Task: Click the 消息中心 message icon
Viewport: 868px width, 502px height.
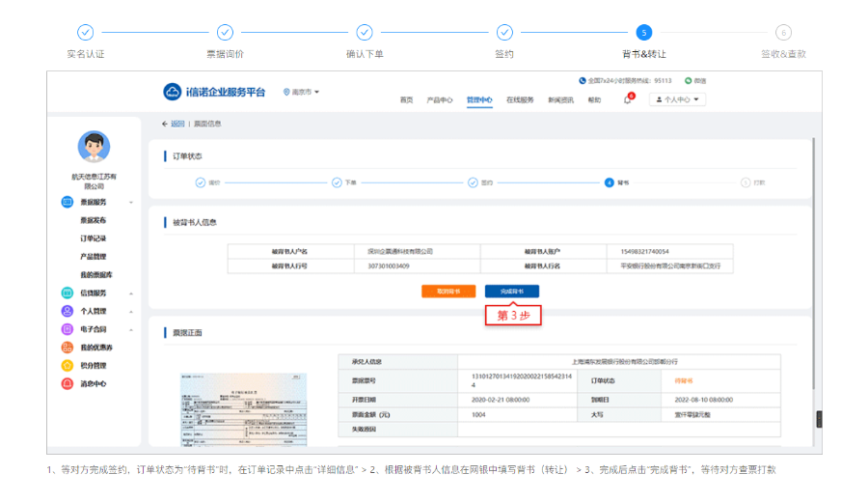Action: tap(68, 384)
